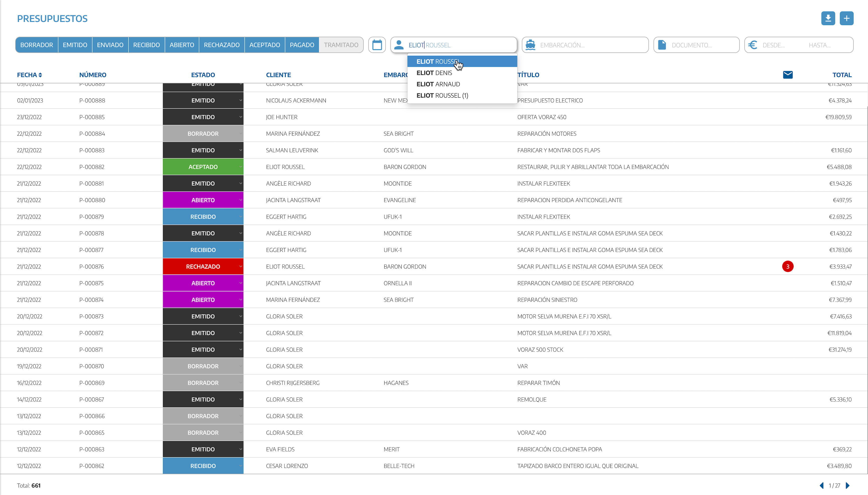Sort by NÚMERO column header

92,75
